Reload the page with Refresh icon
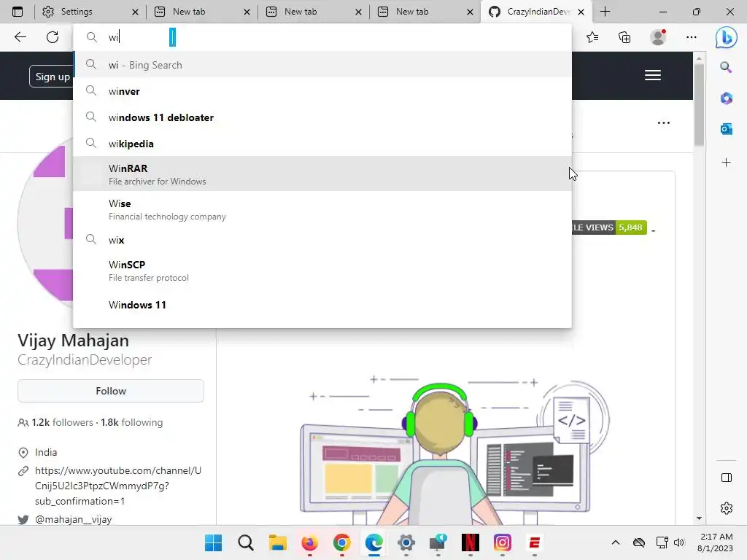Viewport: 747px width, 560px height. (53, 37)
